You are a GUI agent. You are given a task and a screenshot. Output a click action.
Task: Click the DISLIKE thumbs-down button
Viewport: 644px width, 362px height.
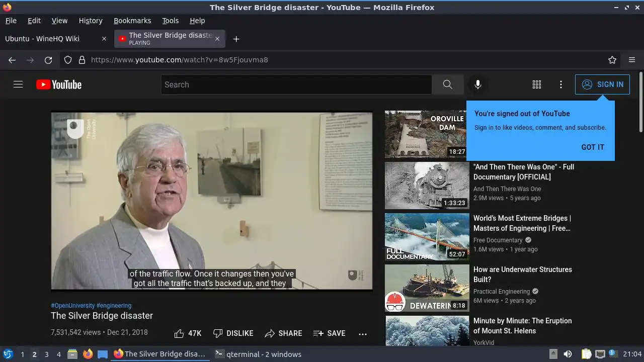[233, 333]
